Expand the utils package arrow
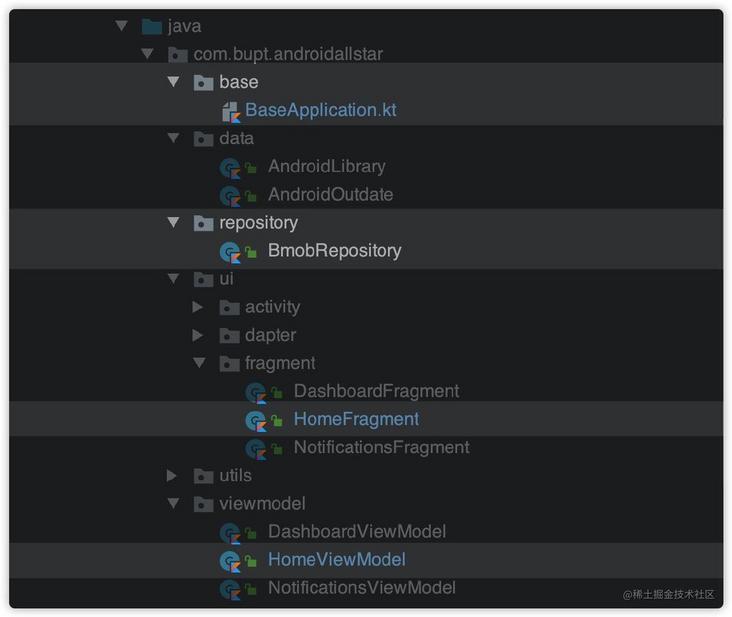Screen dimensions: 732x617 172,476
